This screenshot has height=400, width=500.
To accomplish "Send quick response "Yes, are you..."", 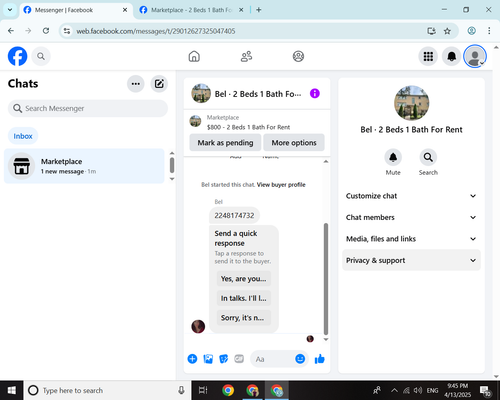I will [244, 278].
